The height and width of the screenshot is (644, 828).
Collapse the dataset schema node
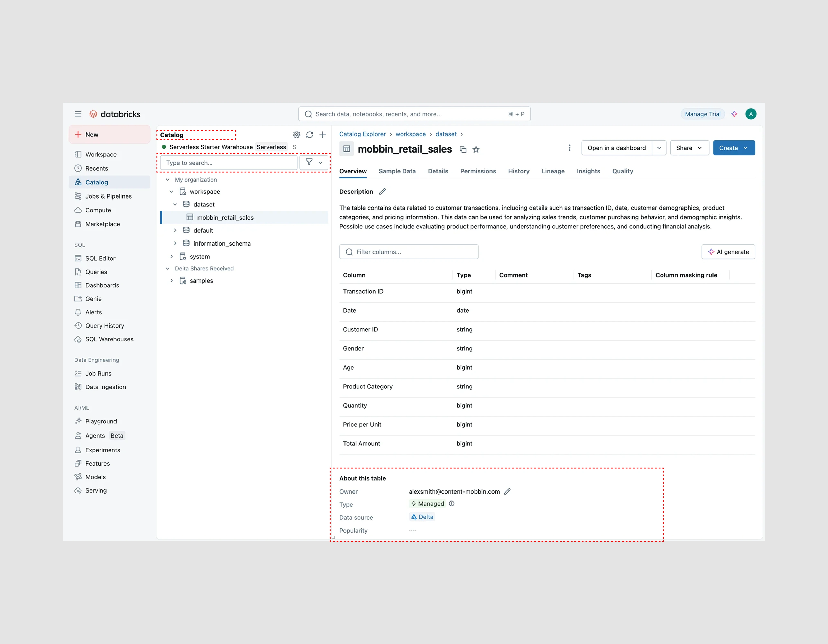(x=175, y=205)
